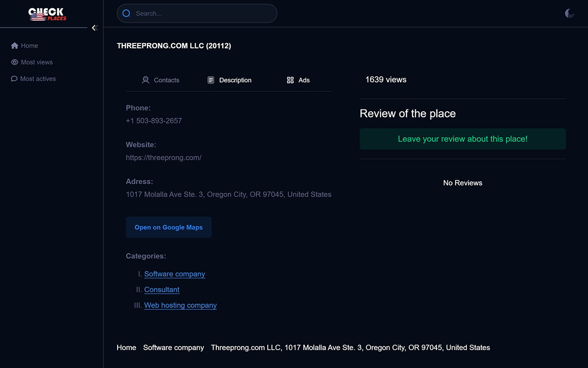
Task: Open the Most actives page
Action: 38,79
